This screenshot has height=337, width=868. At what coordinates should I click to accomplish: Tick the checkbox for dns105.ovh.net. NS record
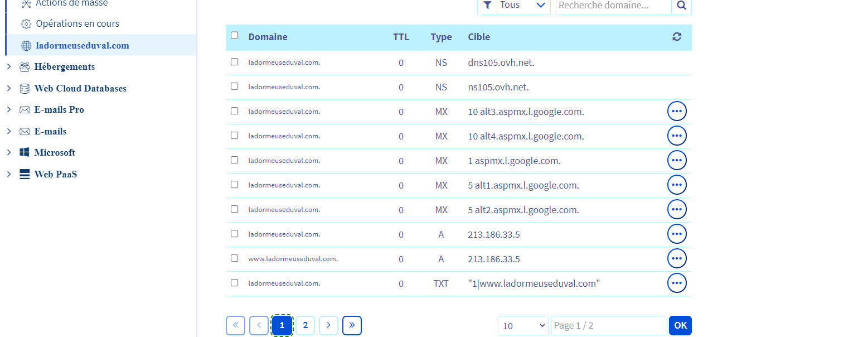click(x=235, y=62)
